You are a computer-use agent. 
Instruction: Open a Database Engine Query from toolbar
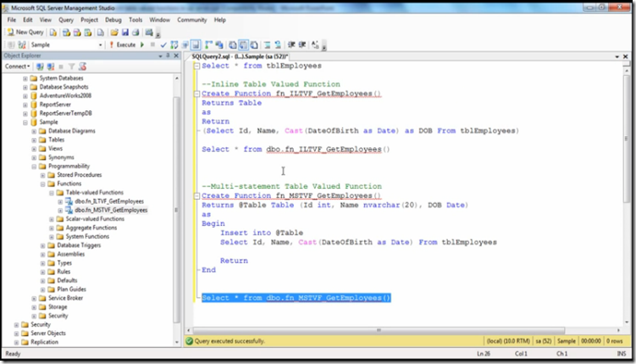(x=53, y=32)
